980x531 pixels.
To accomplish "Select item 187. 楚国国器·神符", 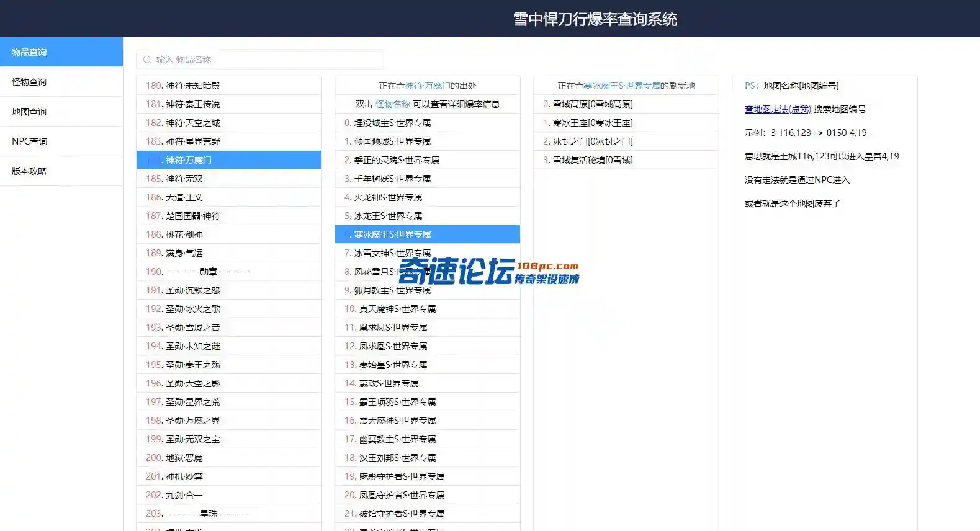I will [229, 216].
